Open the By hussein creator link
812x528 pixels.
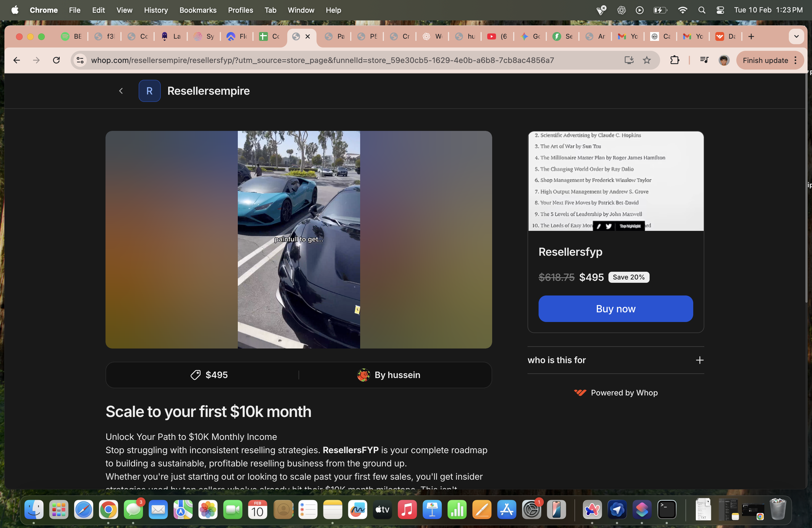pyautogui.click(x=388, y=375)
